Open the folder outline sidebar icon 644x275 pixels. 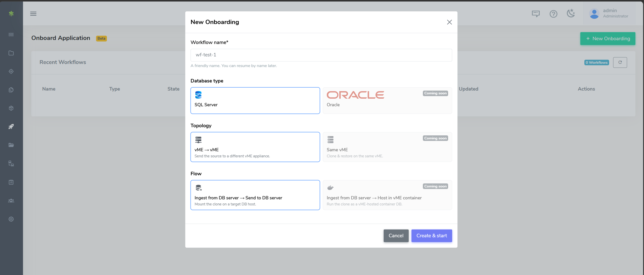(x=11, y=53)
